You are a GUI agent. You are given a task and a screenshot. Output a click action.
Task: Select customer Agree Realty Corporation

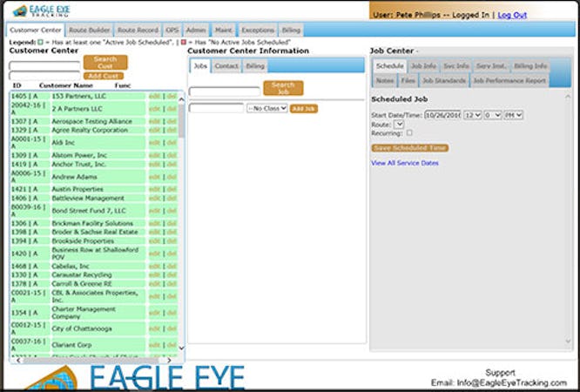coord(90,130)
